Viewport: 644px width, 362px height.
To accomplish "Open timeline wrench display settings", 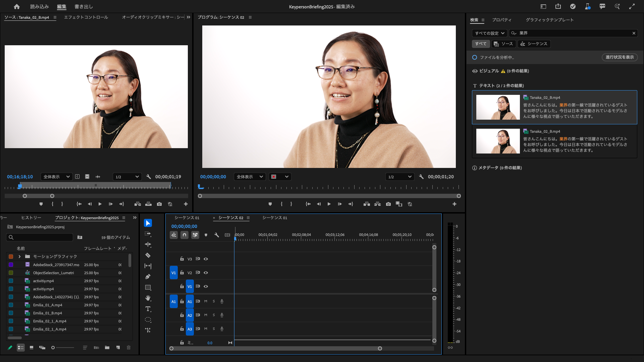I will [x=217, y=235].
